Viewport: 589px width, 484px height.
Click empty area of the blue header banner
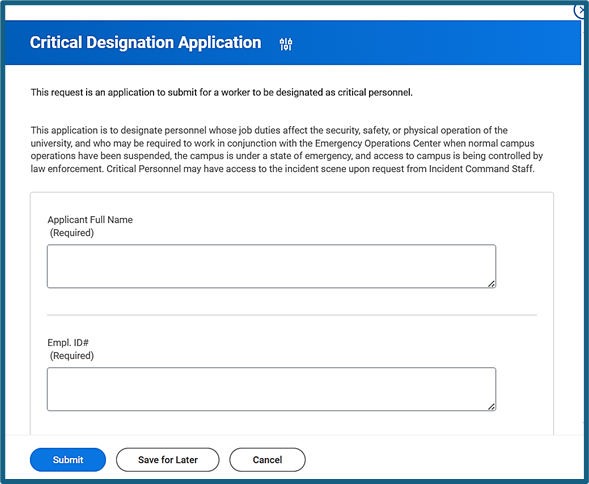click(x=432, y=42)
